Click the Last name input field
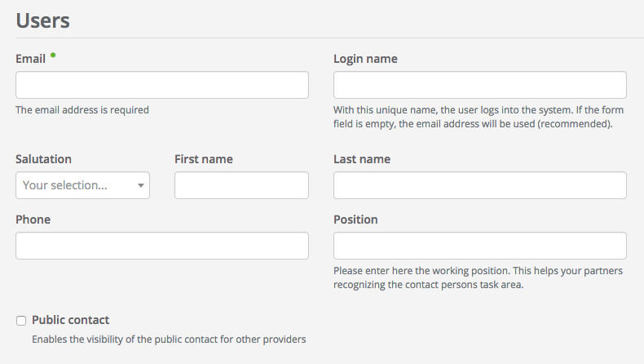644x364 pixels. 479,185
